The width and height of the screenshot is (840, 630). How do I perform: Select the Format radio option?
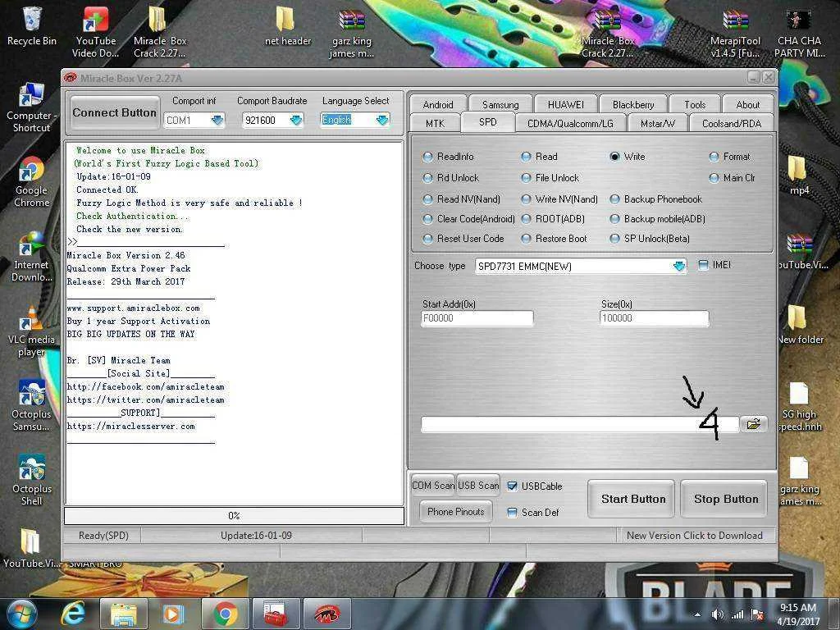coord(714,157)
